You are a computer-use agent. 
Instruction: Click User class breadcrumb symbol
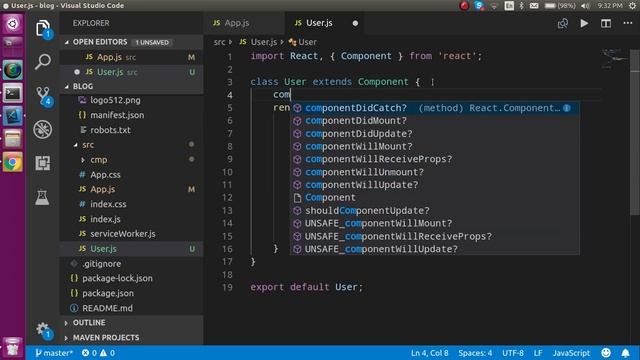302,42
